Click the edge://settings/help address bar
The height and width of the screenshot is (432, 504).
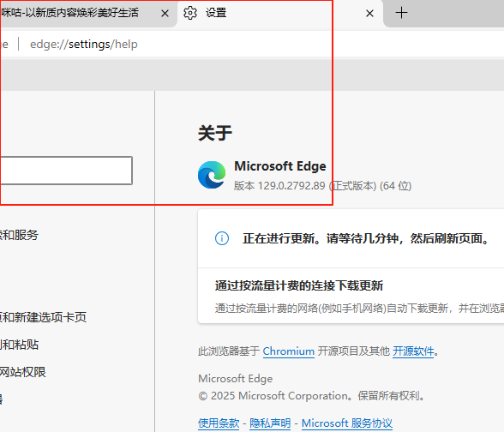84,44
